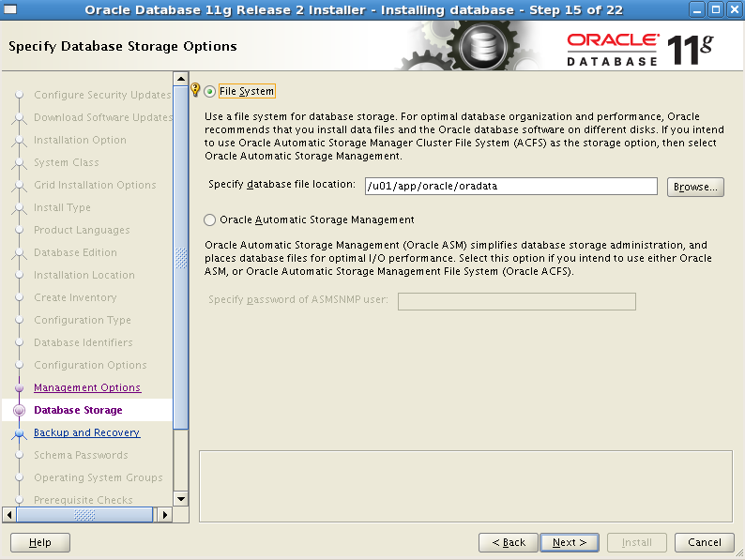
Task: Proceed with the Next button
Action: (x=570, y=542)
